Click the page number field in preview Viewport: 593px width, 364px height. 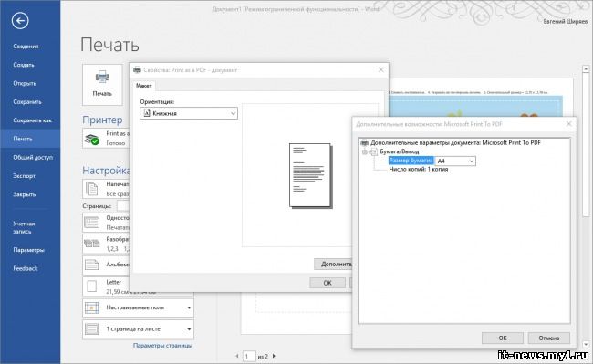(x=249, y=356)
